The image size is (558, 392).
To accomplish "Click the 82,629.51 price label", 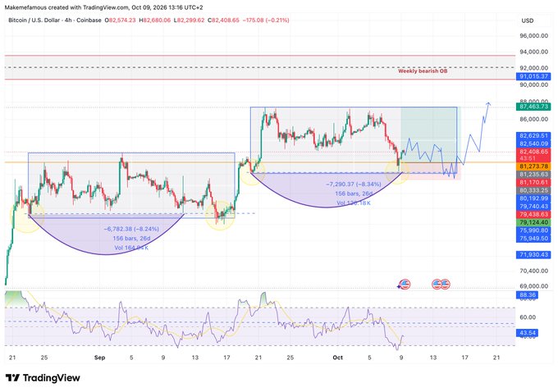I will [533, 136].
